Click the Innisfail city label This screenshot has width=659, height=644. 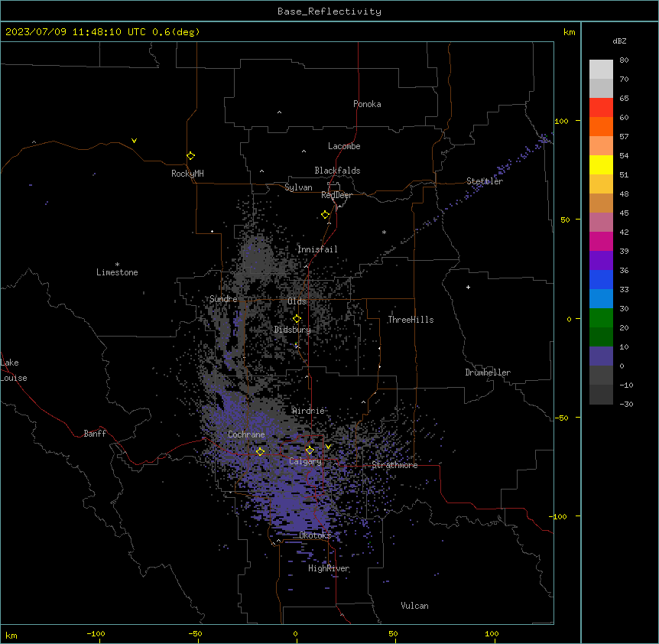point(317,249)
